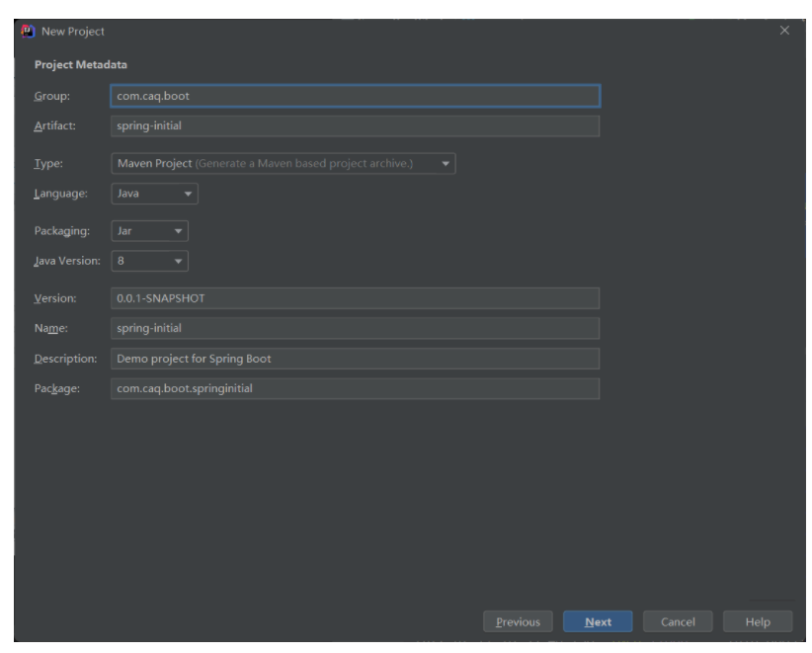The height and width of the screenshot is (653, 812).
Task: Click the Artifact text field
Action: click(355, 126)
